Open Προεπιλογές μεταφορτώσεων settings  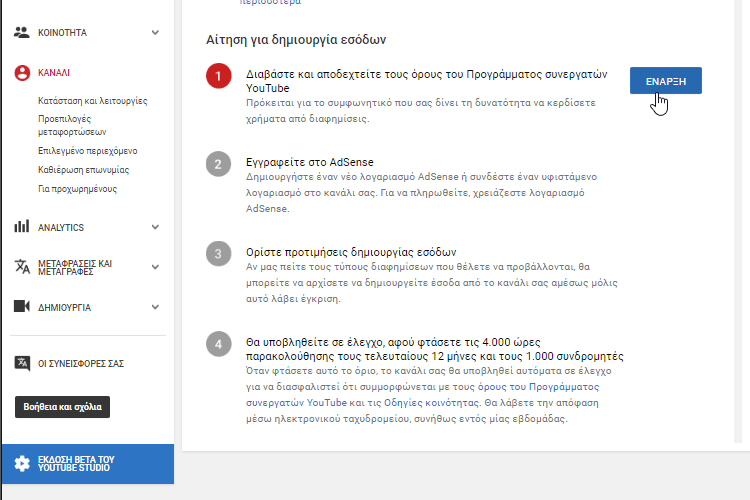(x=72, y=125)
